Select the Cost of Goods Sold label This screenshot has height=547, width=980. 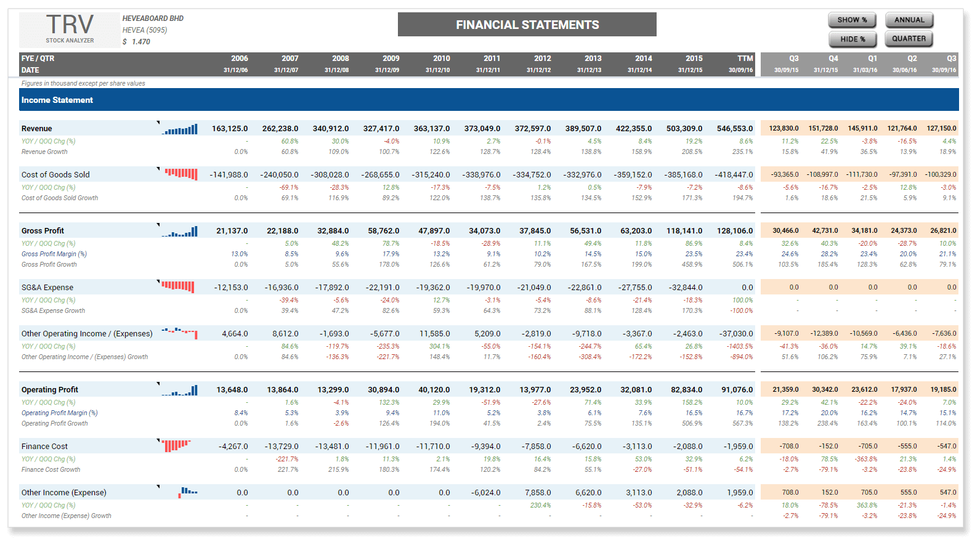click(55, 175)
